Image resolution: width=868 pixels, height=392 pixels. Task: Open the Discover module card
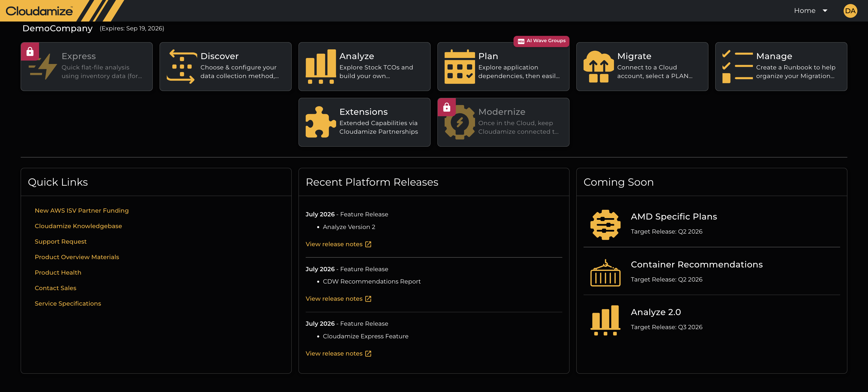[225, 67]
